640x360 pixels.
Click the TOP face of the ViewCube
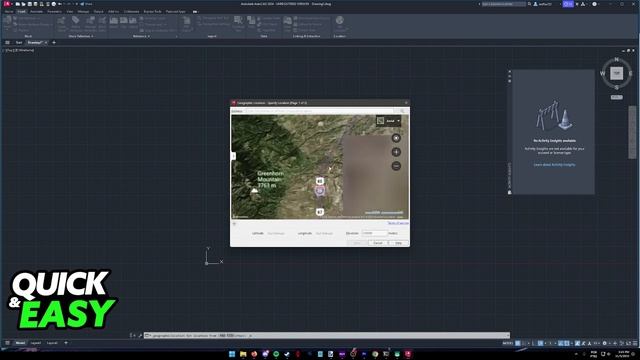point(616,73)
